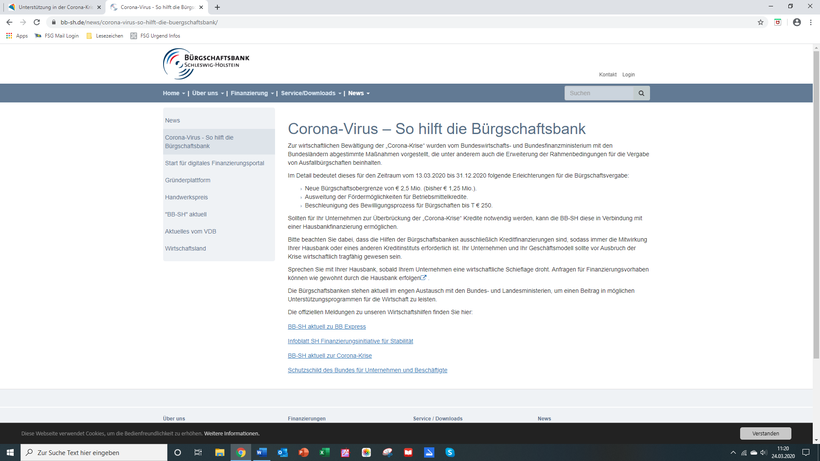Open the taskbar clock showing 11:20

point(783,453)
